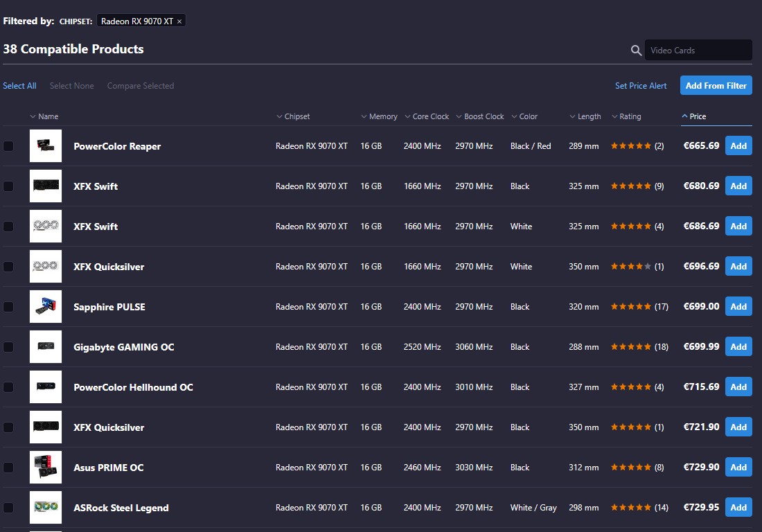This screenshot has width=762, height=532.
Task: Check the black XFX Swift checkbox
Action: pyautogui.click(x=8, y=186)
